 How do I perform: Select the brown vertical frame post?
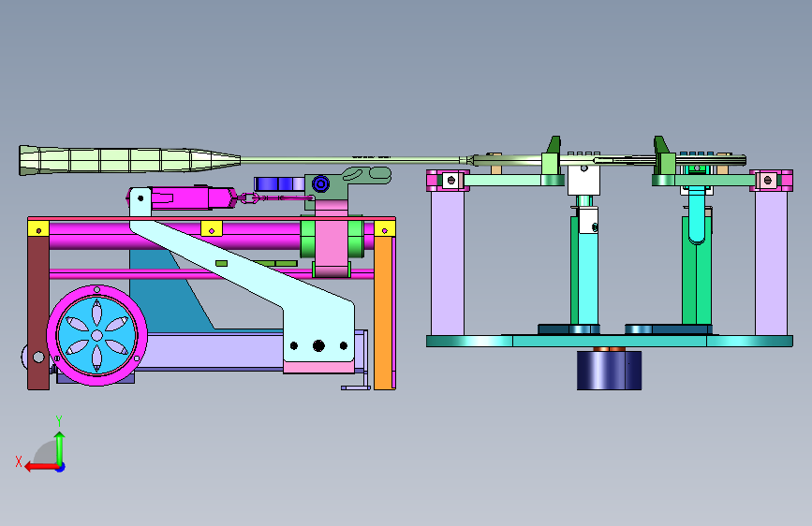point(38,313)
